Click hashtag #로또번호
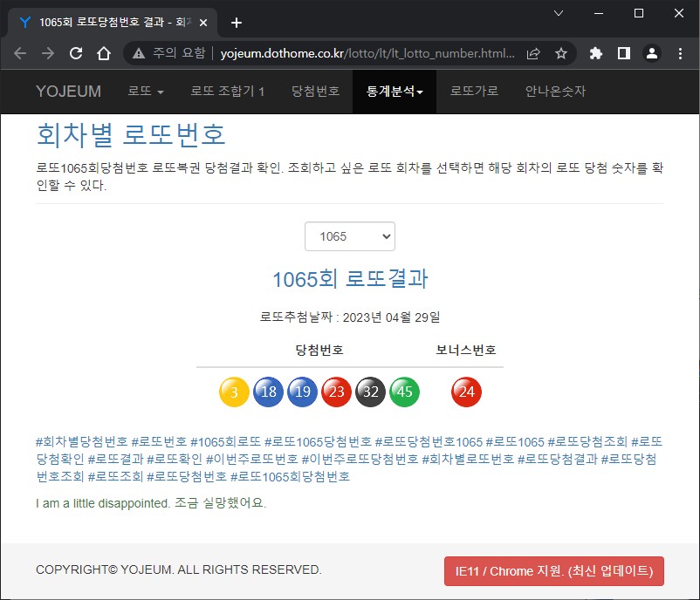This screenshot has height=600, width=700. tap(159, 441)
